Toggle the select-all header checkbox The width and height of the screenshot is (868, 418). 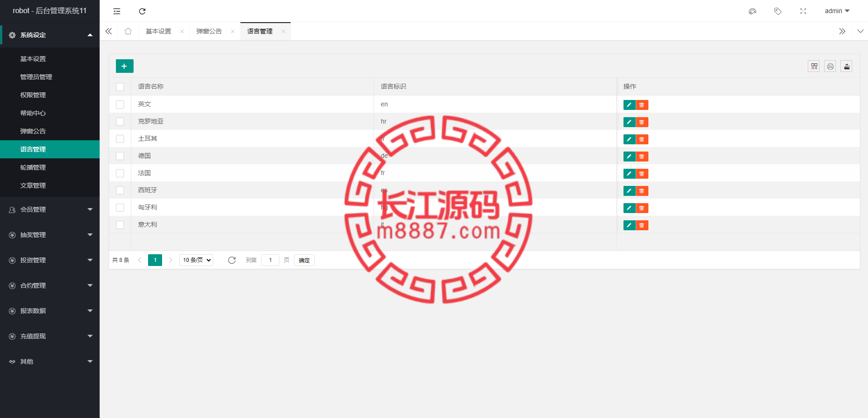click(x=120, y=87)
